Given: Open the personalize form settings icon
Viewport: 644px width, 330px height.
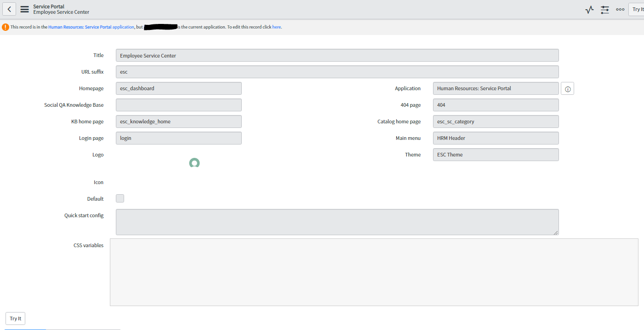Looking at the screenshot, I should [x=605, y=9].
